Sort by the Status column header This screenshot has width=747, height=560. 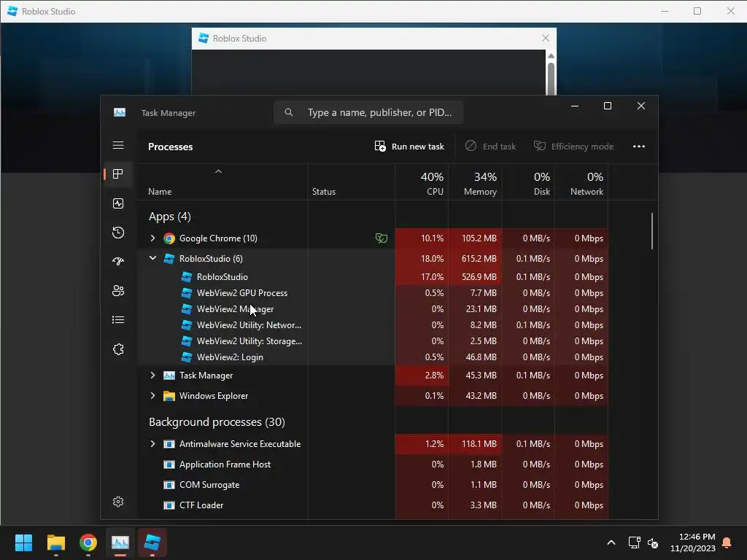click(x=351, y=183)
